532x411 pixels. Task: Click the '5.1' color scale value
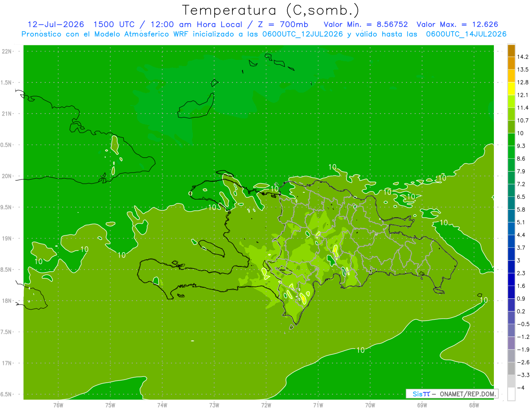click(522, 222)
